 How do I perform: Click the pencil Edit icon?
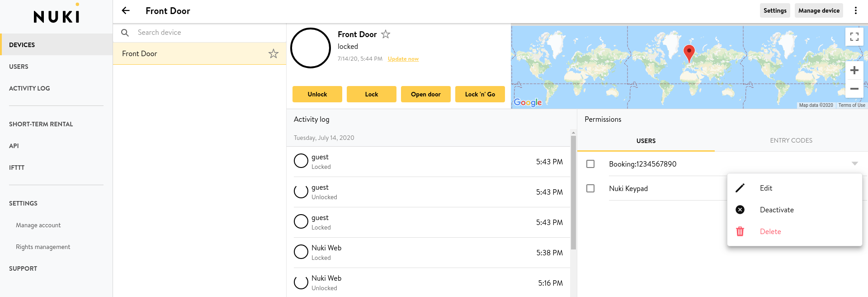[x=740, y=188]
